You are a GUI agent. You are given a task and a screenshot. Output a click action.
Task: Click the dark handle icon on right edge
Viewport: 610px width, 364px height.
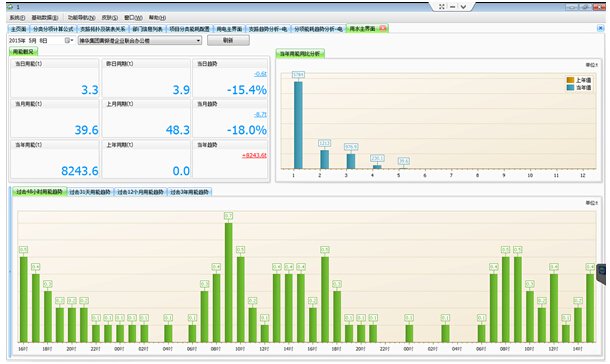tap(602, 274)
